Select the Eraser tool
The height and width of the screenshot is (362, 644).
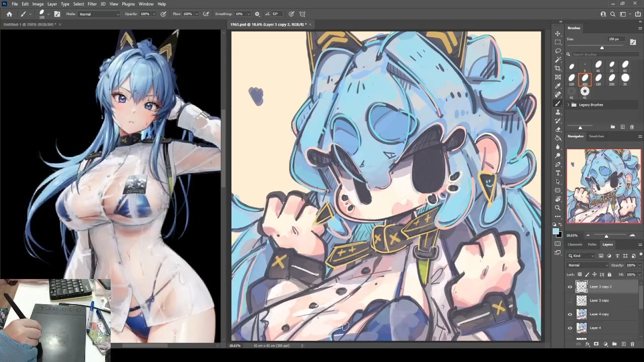558,130
